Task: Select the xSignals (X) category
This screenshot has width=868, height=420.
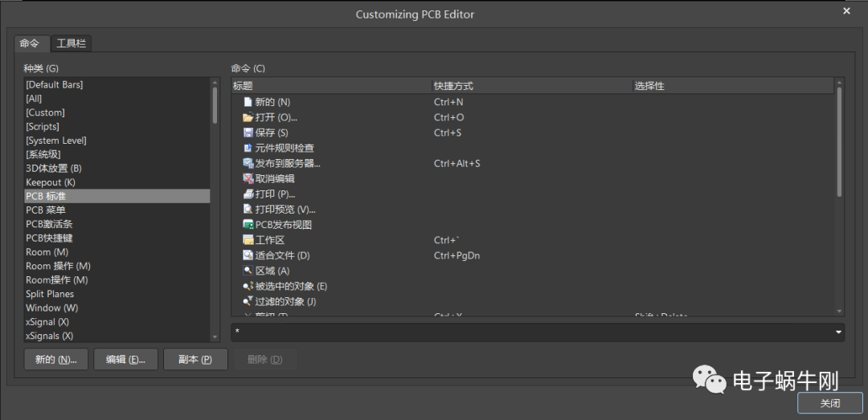Action: (117, 336)
